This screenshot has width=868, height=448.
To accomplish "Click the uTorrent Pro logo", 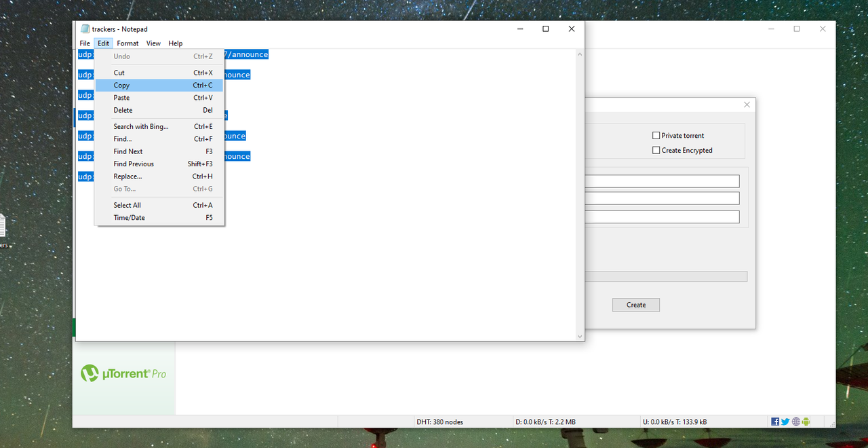I will point(123,373).
